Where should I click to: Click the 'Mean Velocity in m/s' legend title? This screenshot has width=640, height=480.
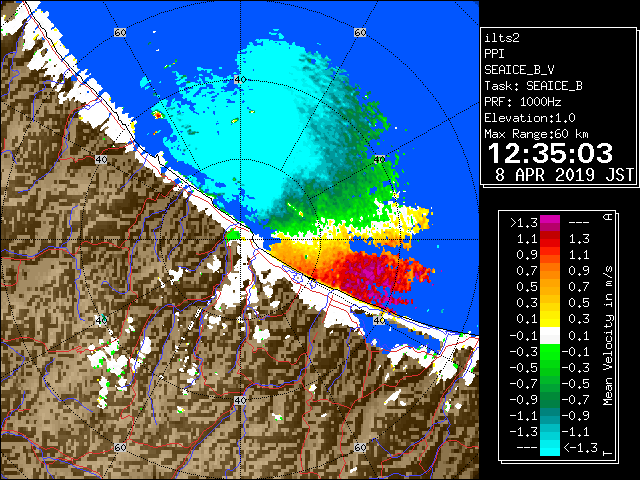[x=608, y=335]
